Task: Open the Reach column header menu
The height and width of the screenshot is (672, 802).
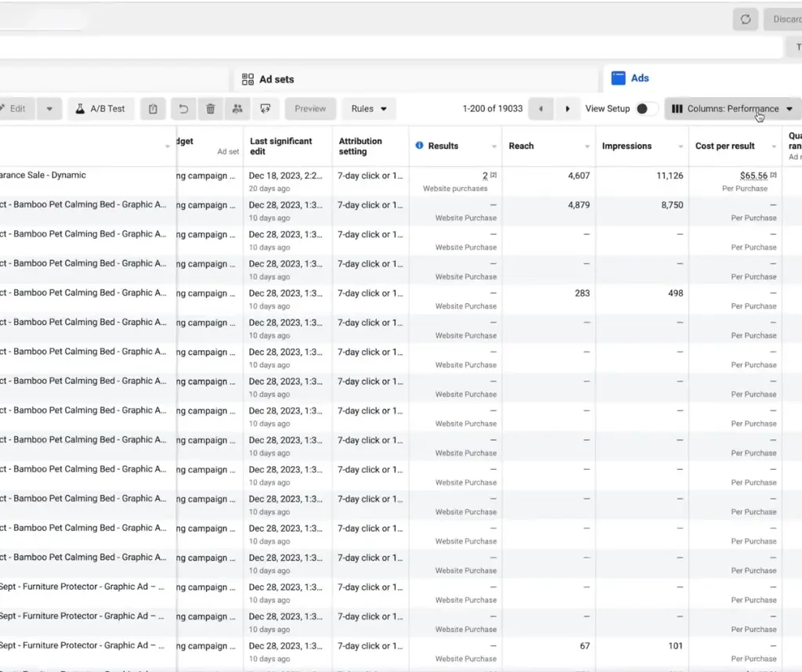Action: (587, 146)
